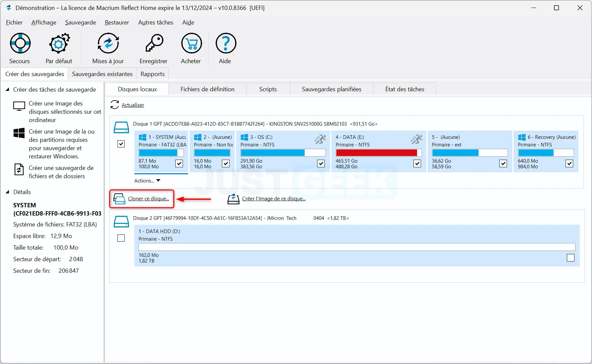Image resolution: width=592 pixels, height=364 pixels.
Task: Click Créer l'Image de ce disque link
Action: [274, 199]
